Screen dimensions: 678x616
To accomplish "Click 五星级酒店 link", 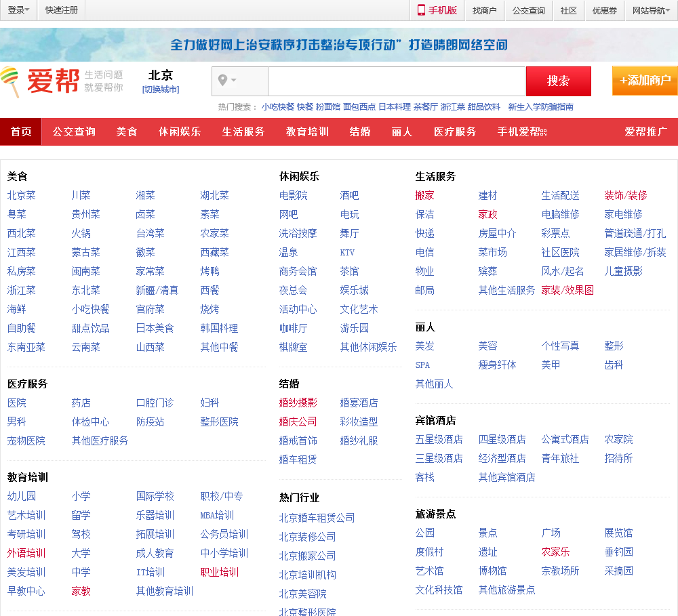I will 439,440.
